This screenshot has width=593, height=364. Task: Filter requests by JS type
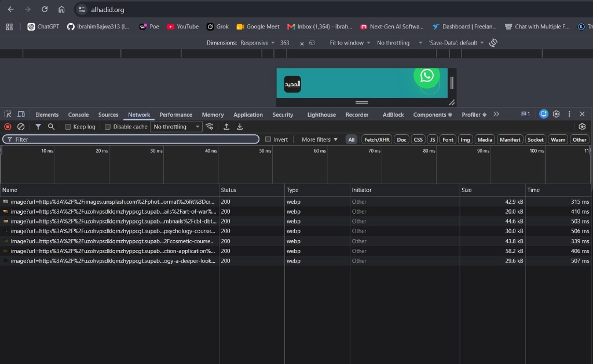[432, 139]
